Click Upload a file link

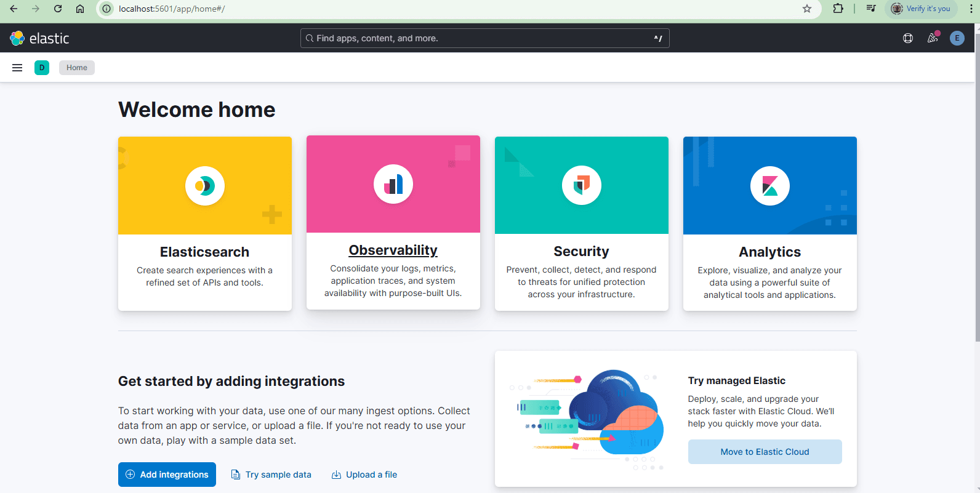tap(364, 475)
